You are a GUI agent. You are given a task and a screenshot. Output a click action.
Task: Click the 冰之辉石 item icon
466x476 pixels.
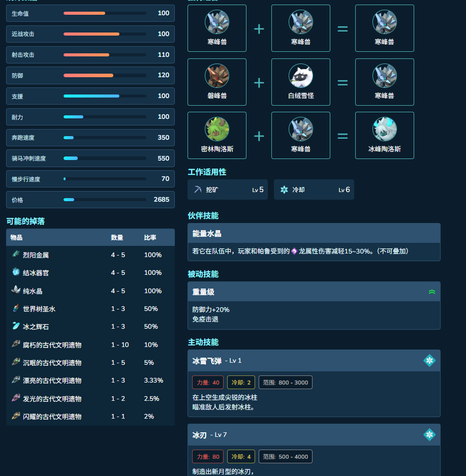pos(16,326)
